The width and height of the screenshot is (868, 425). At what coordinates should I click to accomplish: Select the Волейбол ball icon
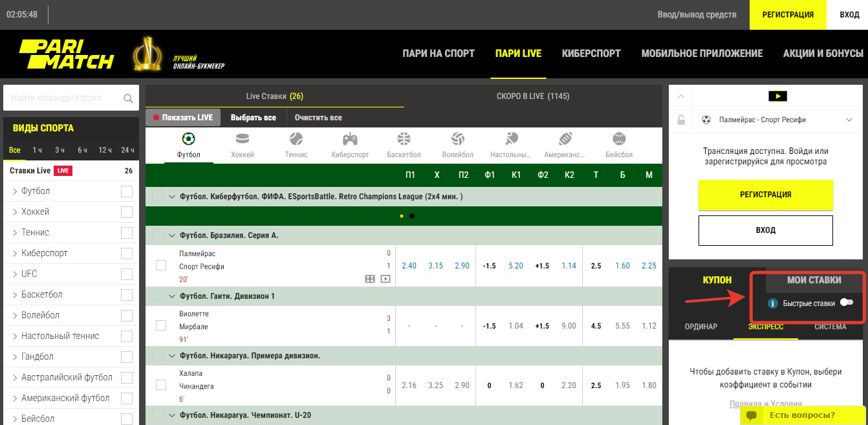tap(458, 138)
